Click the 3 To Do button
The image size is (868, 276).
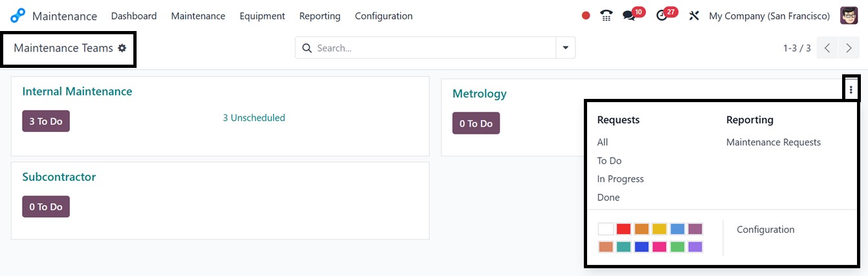pos(46,121)
